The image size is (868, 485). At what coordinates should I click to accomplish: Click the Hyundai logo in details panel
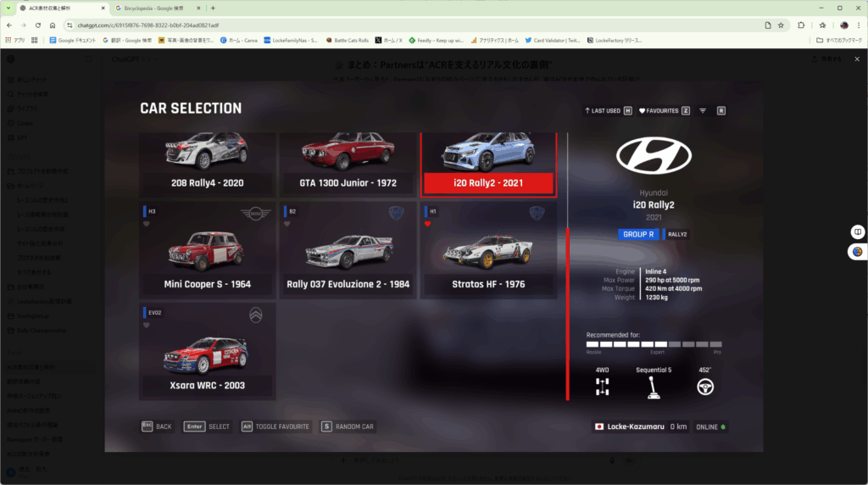(x=654, y=153)
